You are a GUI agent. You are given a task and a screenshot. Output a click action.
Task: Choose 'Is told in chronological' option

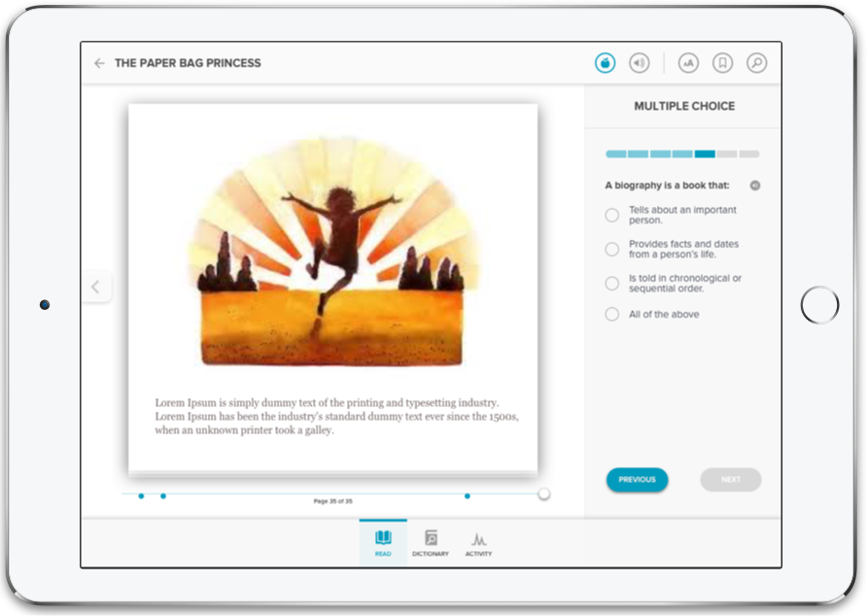point(612,283)
